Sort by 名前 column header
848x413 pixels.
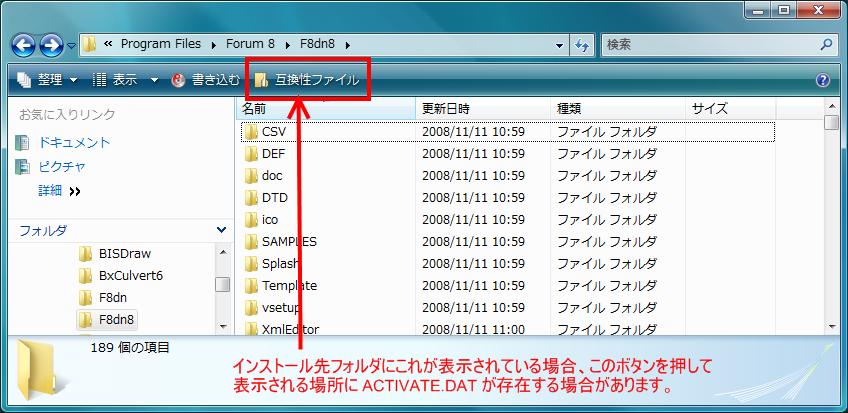326,109
